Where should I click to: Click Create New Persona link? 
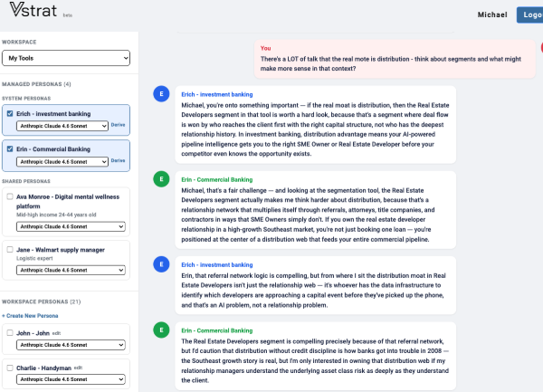point(31,314)
